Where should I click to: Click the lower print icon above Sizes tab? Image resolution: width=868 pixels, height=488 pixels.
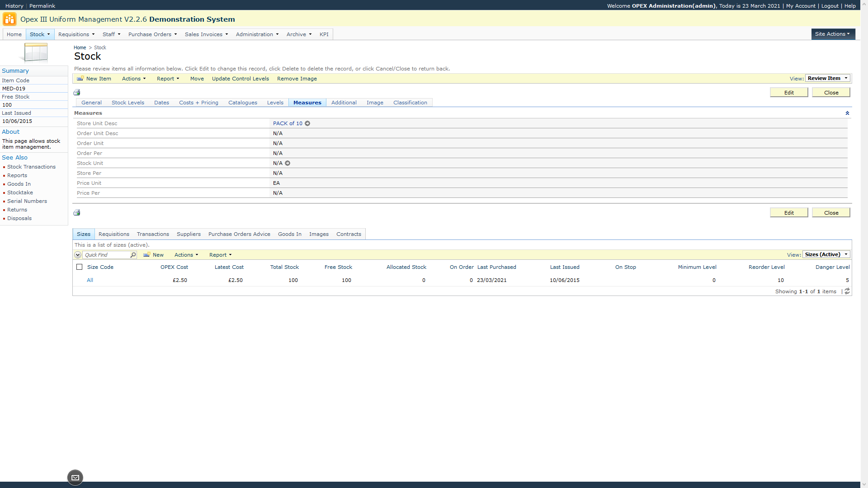coord(77,212)
